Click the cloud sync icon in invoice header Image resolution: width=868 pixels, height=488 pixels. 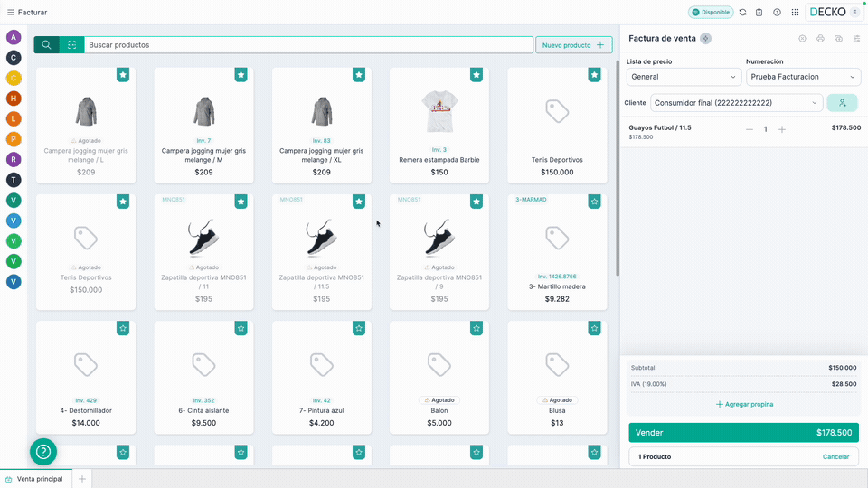coord(839,39)
